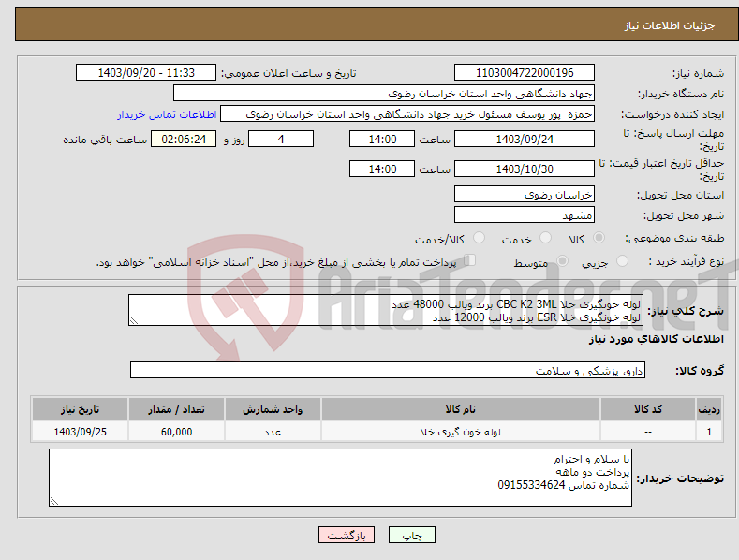Viewport: 739px width, 560px height.
Task: Click the نام کالا column header
Action: tap(461, 409)
